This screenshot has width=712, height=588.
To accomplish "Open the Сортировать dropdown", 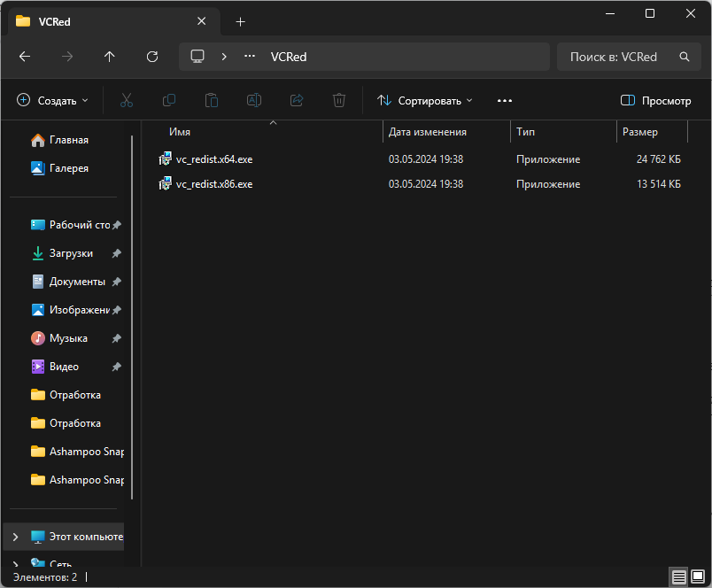I will (x=425, y=101).
